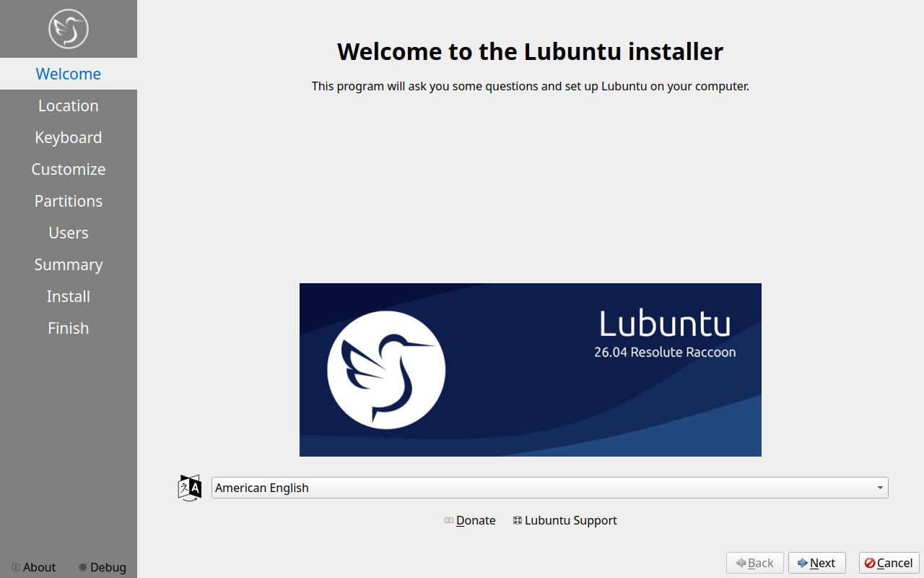Click the language translation icon
924x578 pixels.
pyautogui.click(x=189, y=488)
